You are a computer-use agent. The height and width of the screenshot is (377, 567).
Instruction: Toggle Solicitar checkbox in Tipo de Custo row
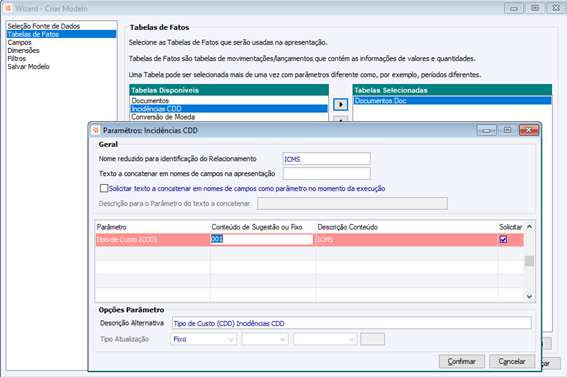(503, 239)
